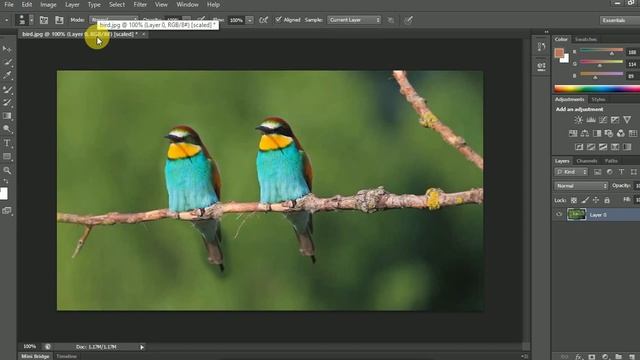Open the Mini Bridge tab
The width and height of the screenshot is (640, 360).
35,356
